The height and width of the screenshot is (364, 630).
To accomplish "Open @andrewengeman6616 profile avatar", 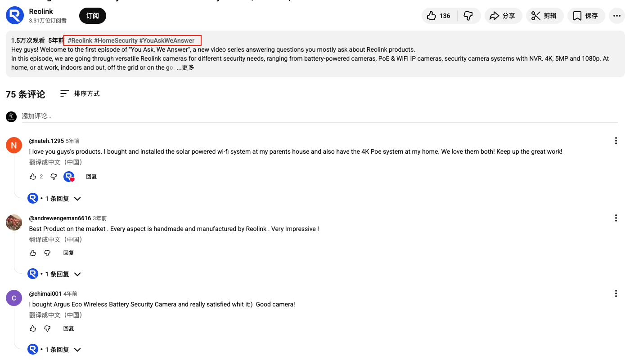I will coord(14,222).
